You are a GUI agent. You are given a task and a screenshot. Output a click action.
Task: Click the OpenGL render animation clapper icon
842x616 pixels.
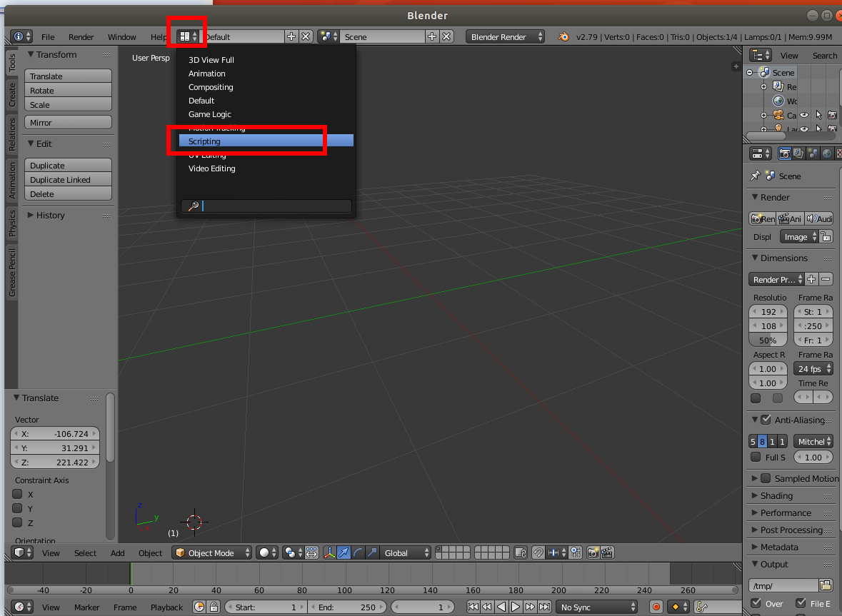click(x=607, y=552)
